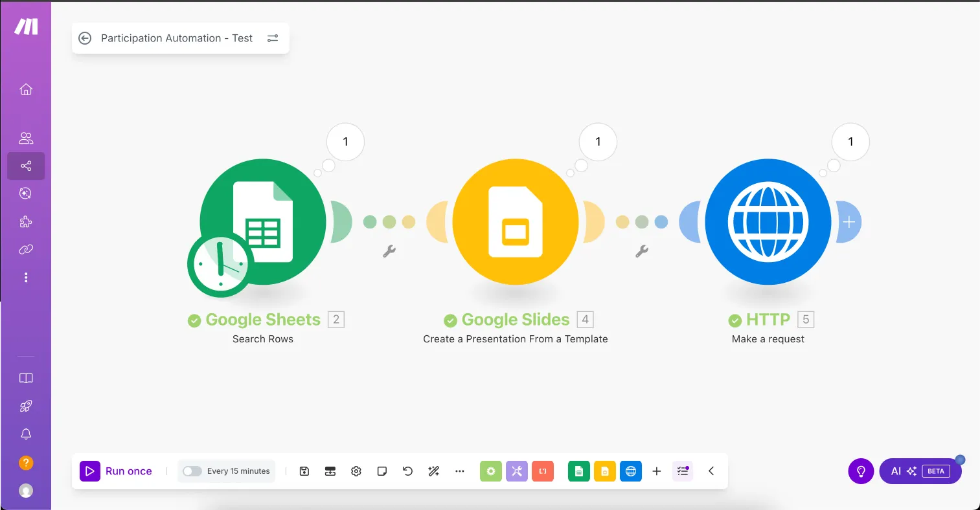Open What's new rocket icon
This screenshot has height=510, width=980.
tap(26, 406)
